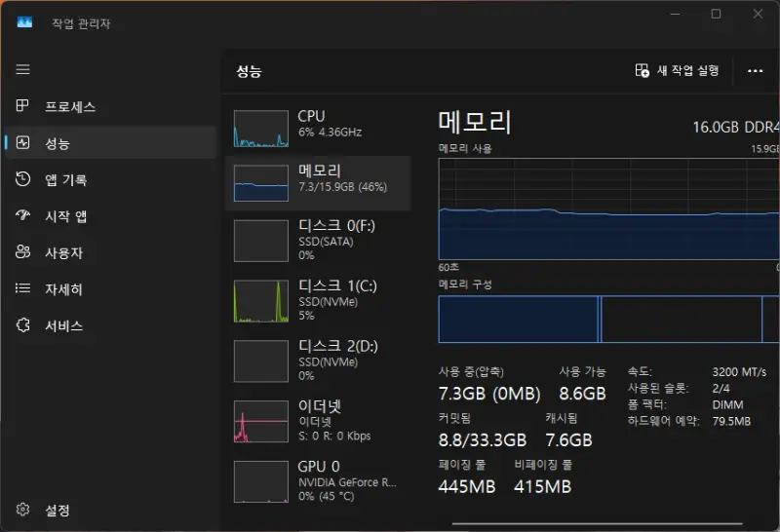Open the 사용자 page

[63, 253]
